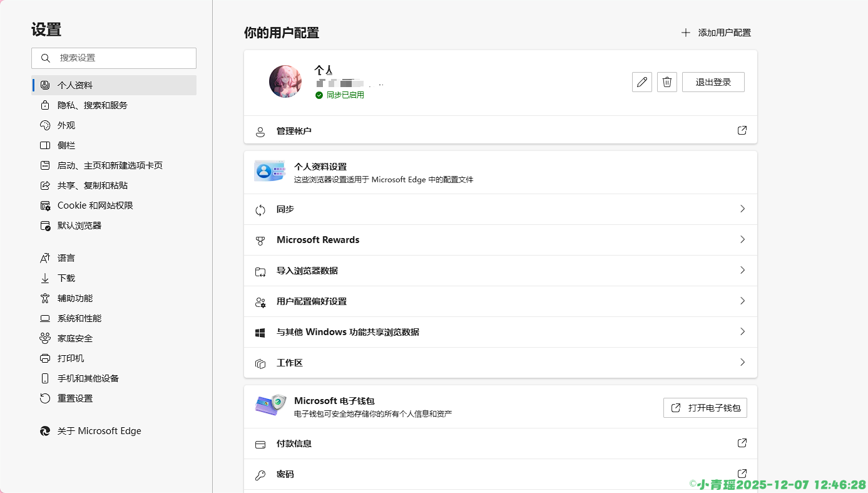Image resolution: width=868 pixels, height=493 pixels.
Task: Click the 共享、复制和粘贴 share icon
Action: (45, 185)
